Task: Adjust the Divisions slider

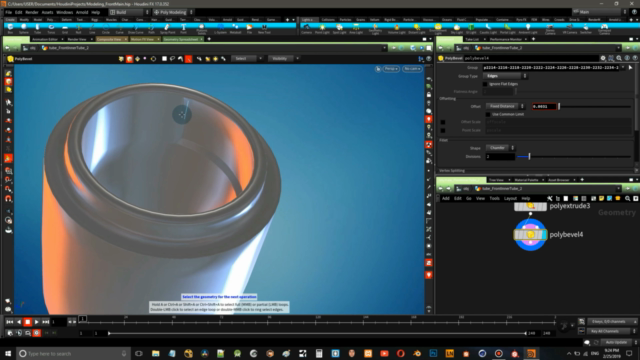Action: [575, 157]
